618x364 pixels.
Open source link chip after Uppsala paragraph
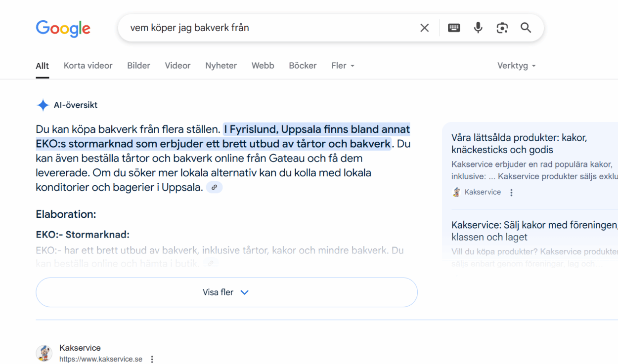click(214, 188)
